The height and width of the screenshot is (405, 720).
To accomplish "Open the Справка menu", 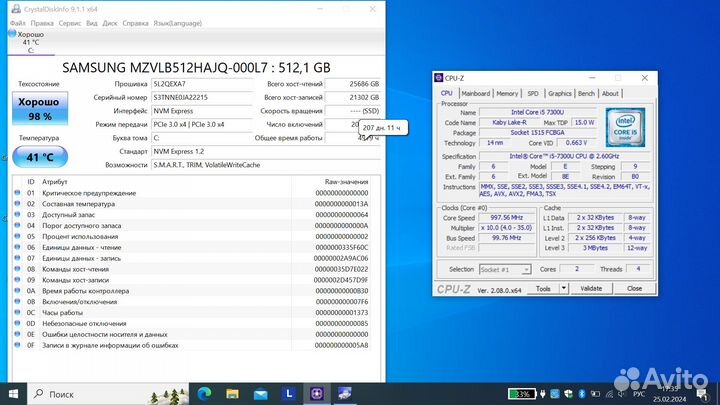I will [135, 23].
